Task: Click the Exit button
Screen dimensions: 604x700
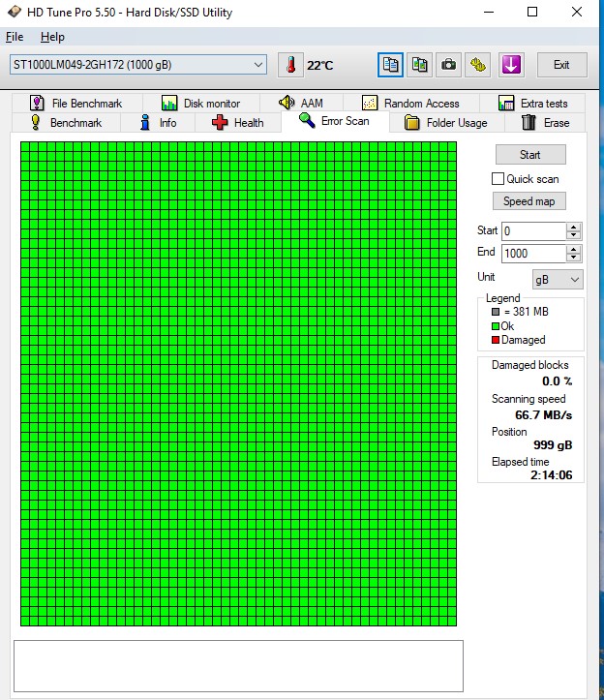Action: (x=561, y=65)
